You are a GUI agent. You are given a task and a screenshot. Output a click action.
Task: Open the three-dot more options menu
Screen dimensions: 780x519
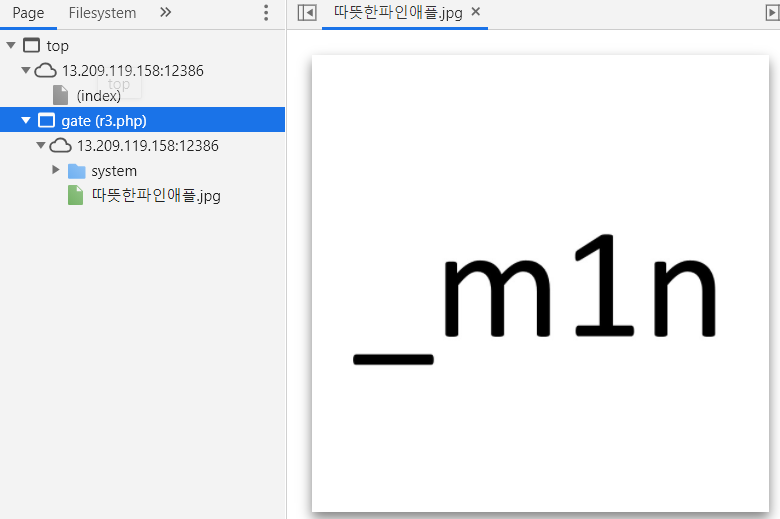coord(266,13)
